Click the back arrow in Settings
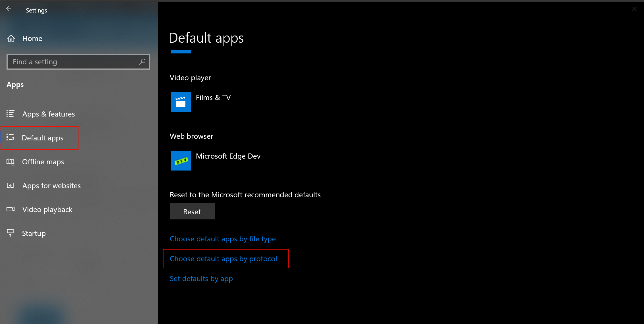Viewport: 644px width, 324px height. 9,9
